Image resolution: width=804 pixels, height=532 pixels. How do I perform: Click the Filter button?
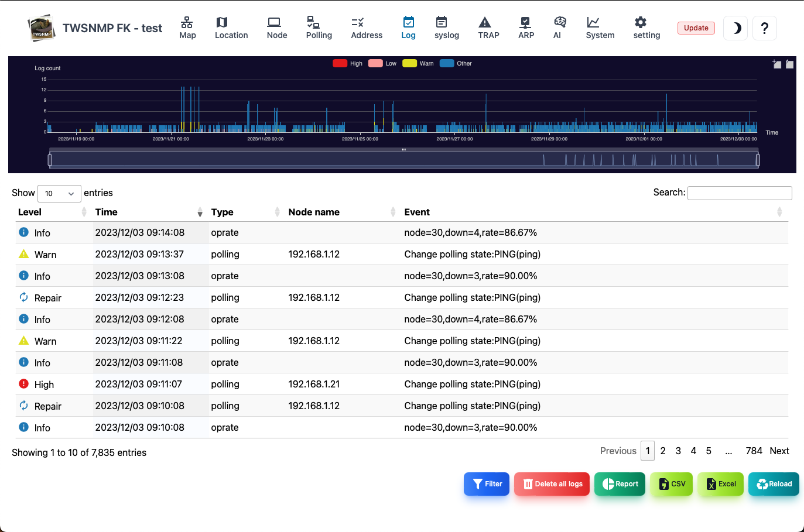pyautogui.click(x=487, y=484)
